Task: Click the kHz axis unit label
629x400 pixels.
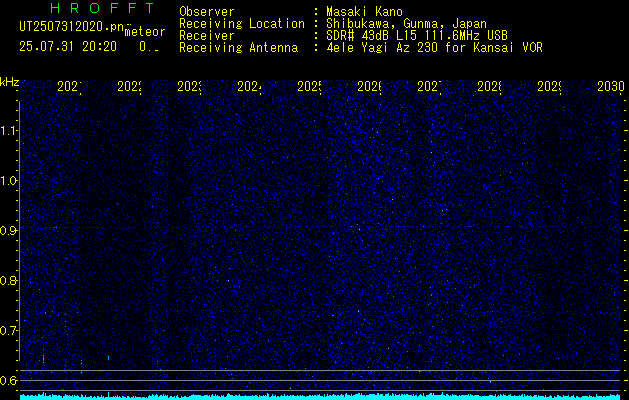Action: pyautogui.click(x=9, y=82)
